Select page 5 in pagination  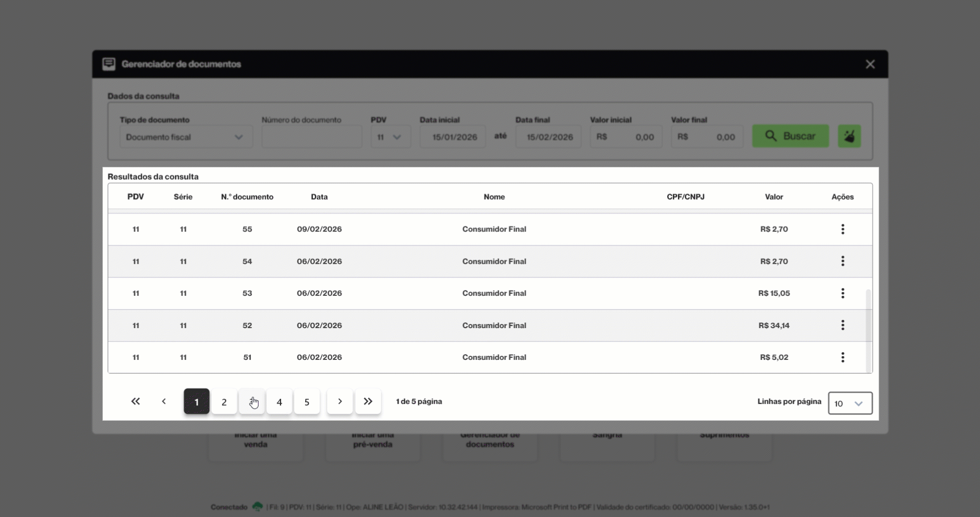click(307, 402)
